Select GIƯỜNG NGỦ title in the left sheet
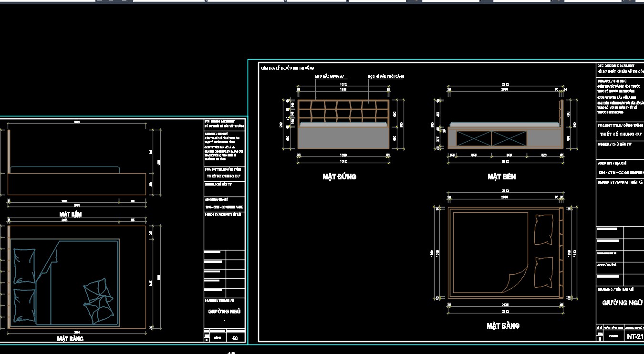 pos(224,311)
